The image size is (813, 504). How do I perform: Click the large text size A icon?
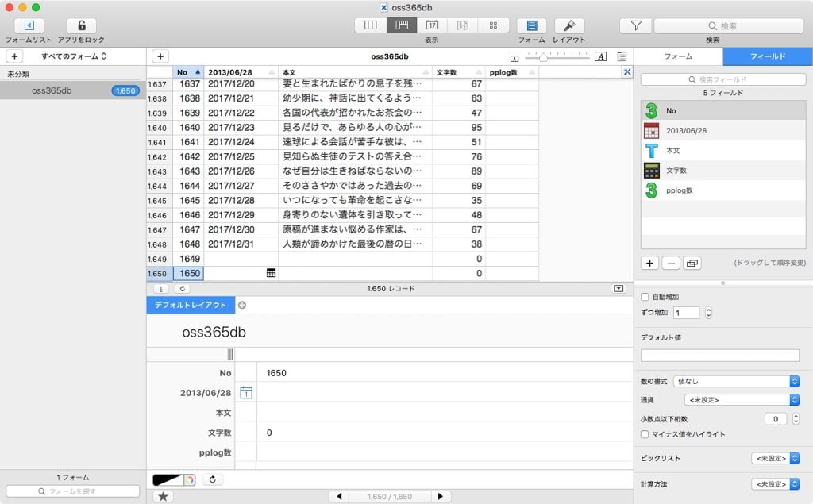tap(600, 56)
